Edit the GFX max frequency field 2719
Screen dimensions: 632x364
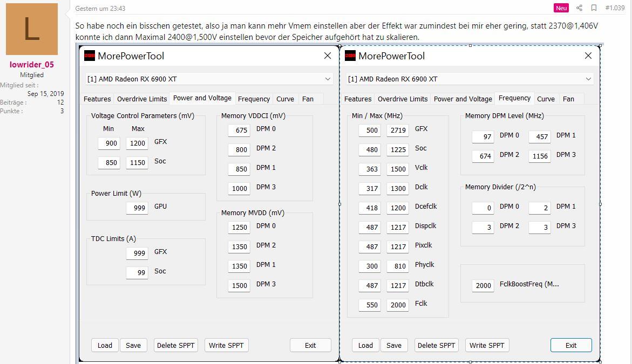click(x=398, y=131)
